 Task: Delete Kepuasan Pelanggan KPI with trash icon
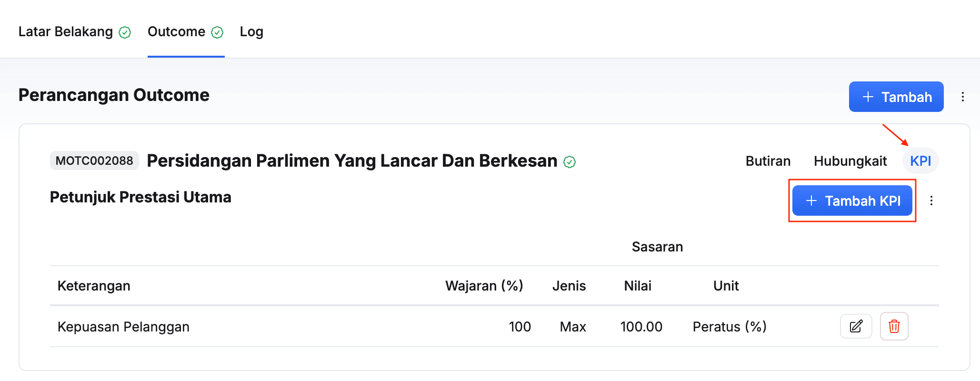894,326
